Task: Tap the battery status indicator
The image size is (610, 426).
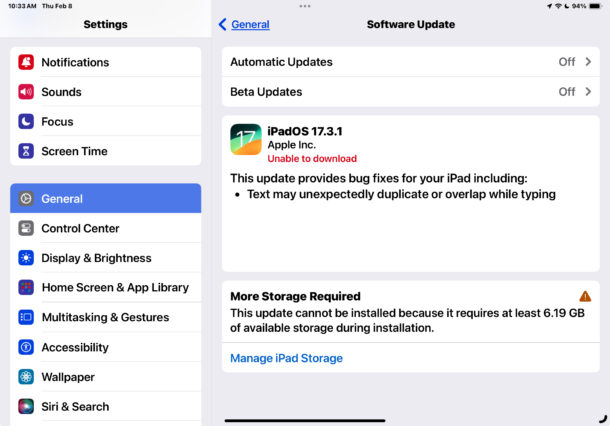Action: tap(596, 6)
